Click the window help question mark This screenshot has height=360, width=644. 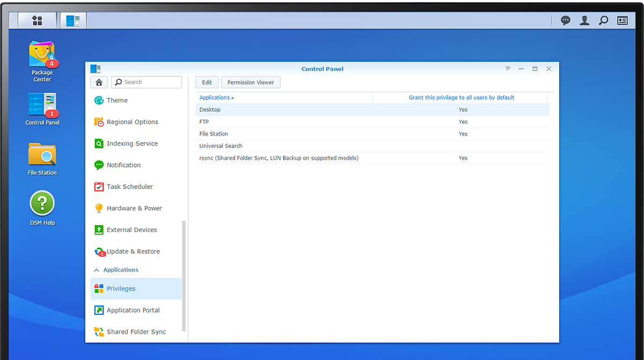click(x=508, y=69)
